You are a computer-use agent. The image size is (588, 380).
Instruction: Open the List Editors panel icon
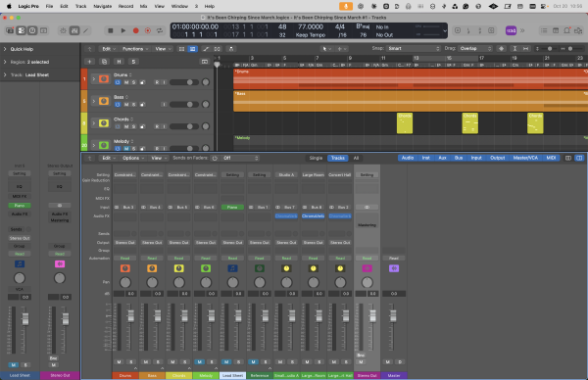[544, 30]
